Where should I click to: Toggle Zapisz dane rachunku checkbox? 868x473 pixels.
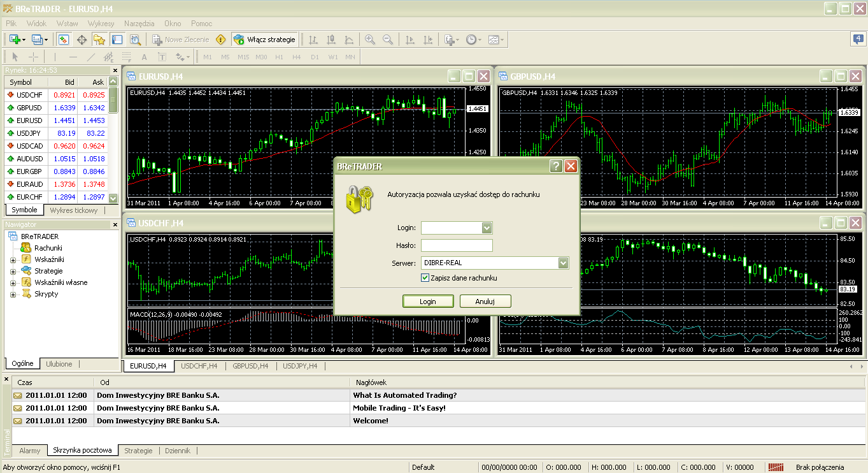pyautogui.click(x=425, y=278)
